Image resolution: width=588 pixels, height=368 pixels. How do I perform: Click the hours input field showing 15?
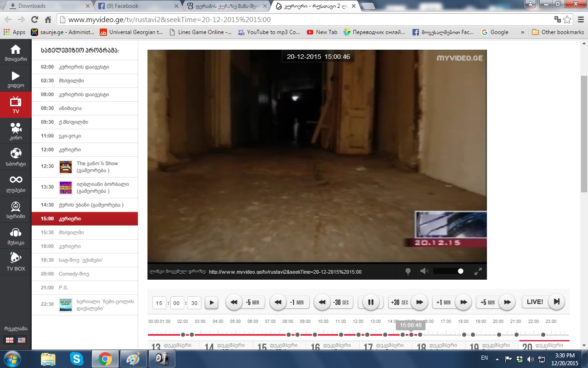click(x=159, y=303)
